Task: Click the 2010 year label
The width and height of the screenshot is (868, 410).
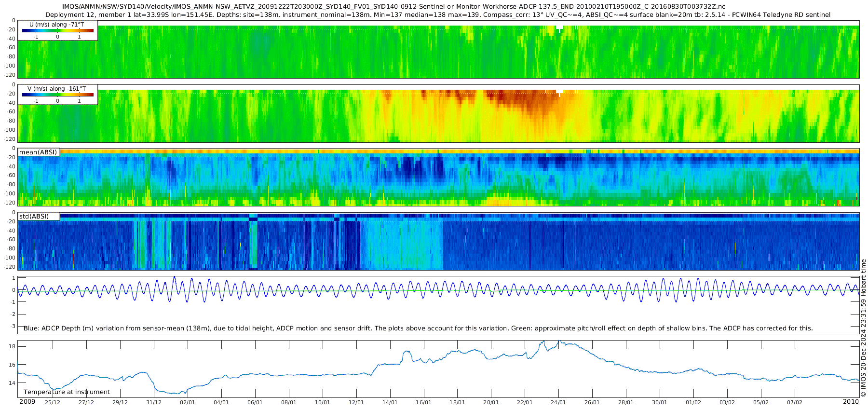Action: [851, 402]
